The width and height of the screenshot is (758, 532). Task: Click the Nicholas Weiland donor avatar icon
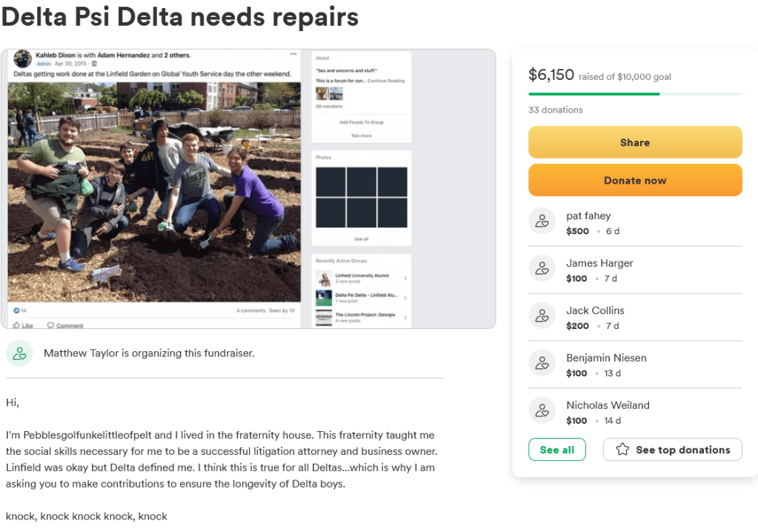[x=542, y=411]
